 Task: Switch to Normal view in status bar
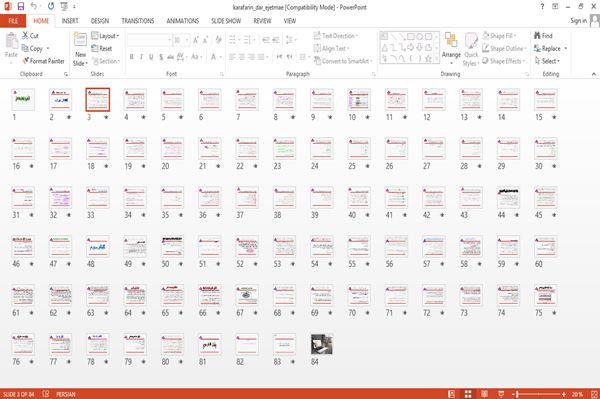[452, 394]
